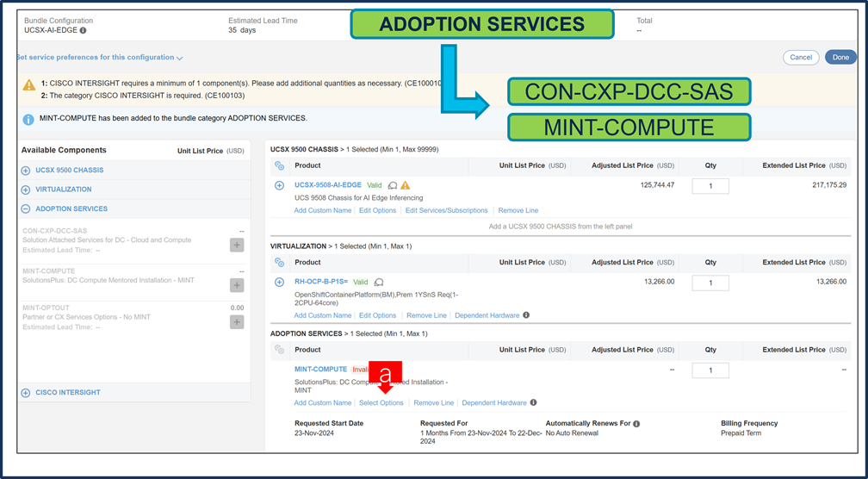Click Qty field for MINT-COMPUTE
The height and width of the screenshot is (479, 868).
tap(710, 370)
